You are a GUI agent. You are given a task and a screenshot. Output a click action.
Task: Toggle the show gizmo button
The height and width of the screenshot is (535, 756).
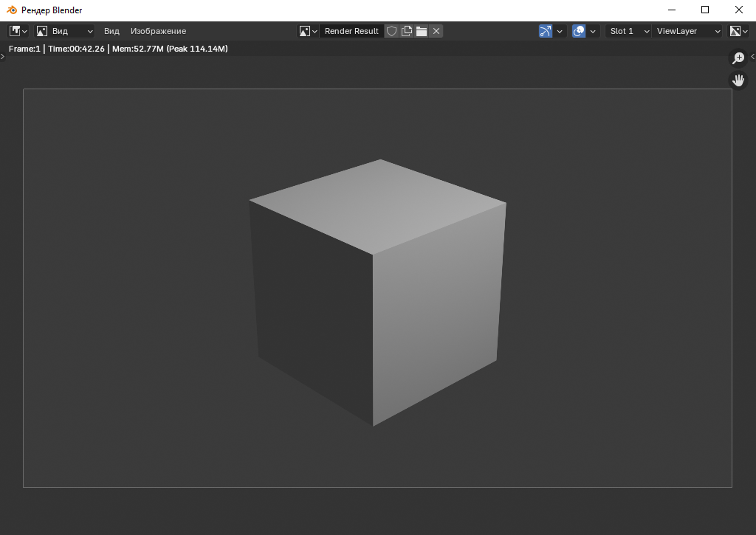click(546, 31)
